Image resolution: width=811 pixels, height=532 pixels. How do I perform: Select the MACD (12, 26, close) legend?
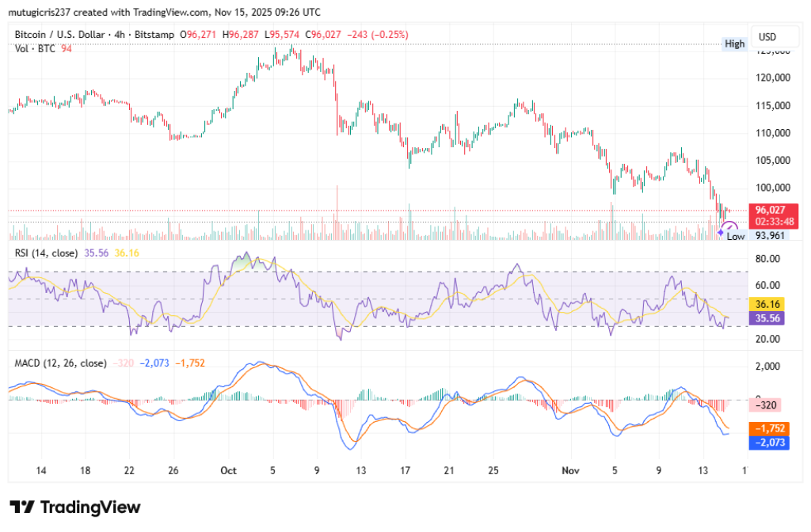pos(61,363)
